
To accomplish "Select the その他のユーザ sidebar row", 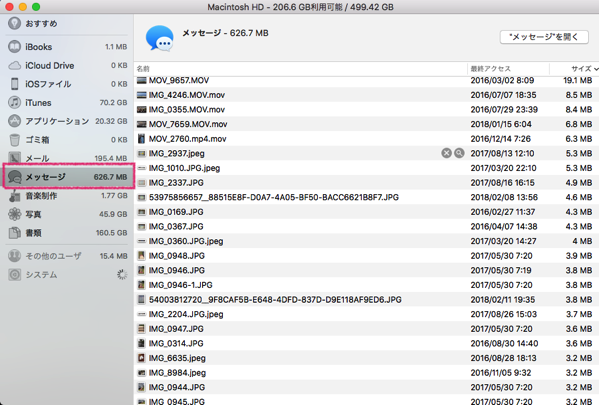I will [x=67, y=256].
